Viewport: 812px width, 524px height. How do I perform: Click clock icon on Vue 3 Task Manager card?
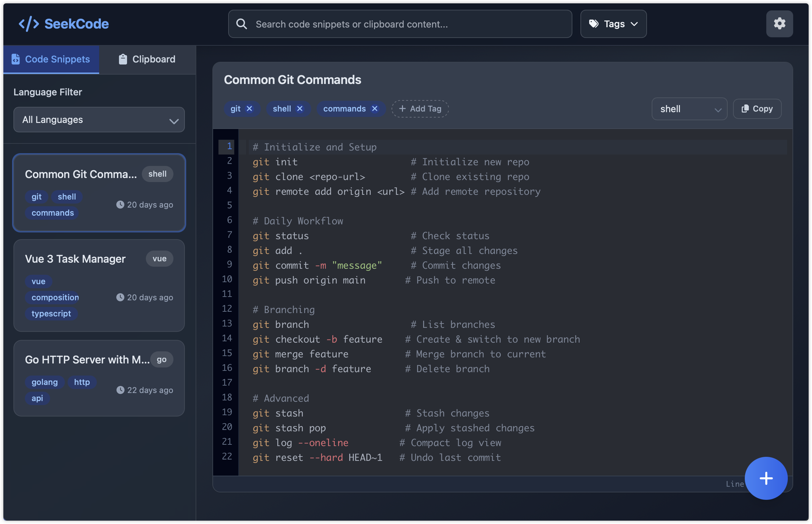(120, 297)
